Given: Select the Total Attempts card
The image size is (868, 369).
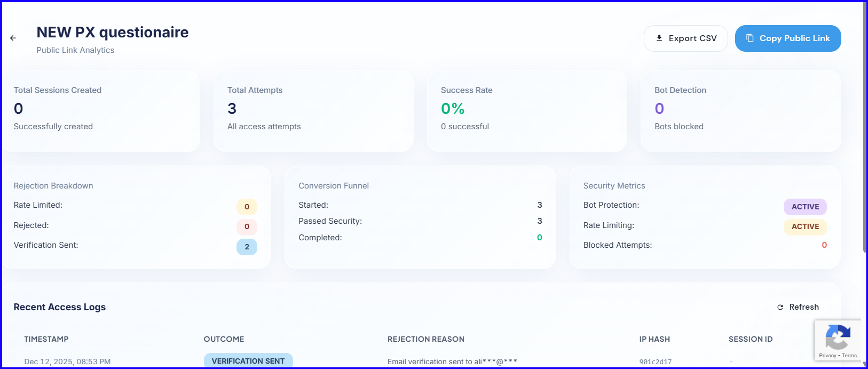Looking at the screenshot, I should coord(313,111).
